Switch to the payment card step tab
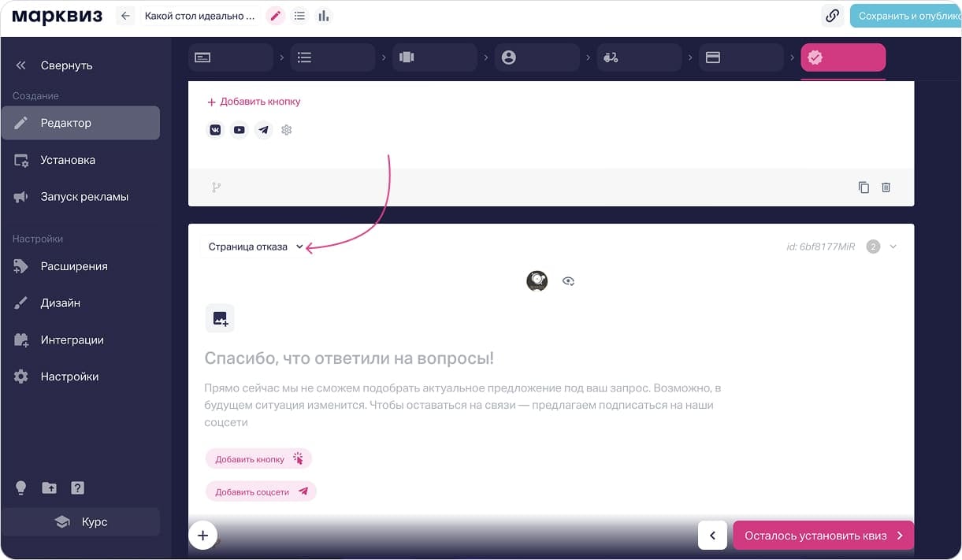The width and height of the screenshot is (962, 560). click(x=741, y=57)
